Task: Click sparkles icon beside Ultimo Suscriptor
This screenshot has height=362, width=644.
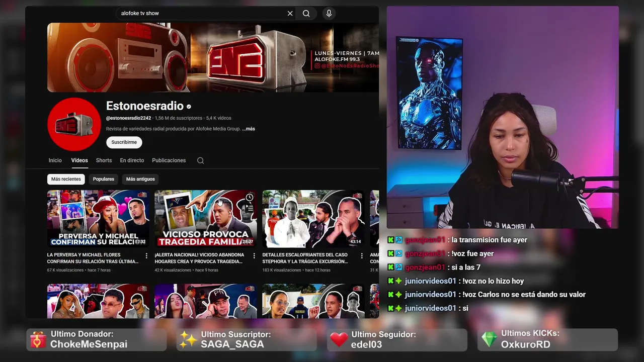Action: tap(188, 340)
